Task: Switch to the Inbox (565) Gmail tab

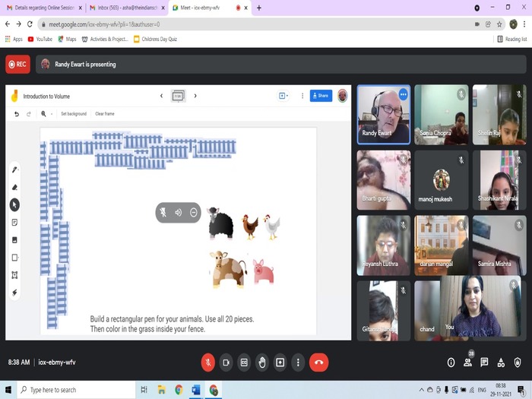Action: click(127, 8)
